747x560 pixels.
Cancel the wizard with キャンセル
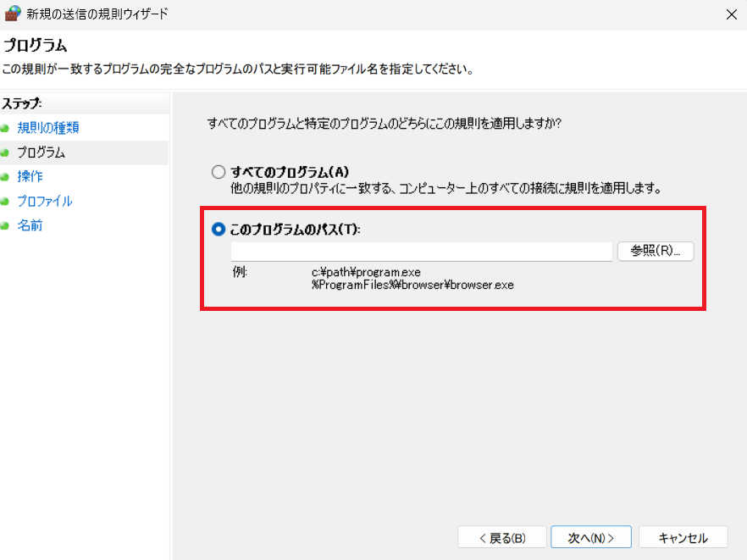(x=683, y=538)
